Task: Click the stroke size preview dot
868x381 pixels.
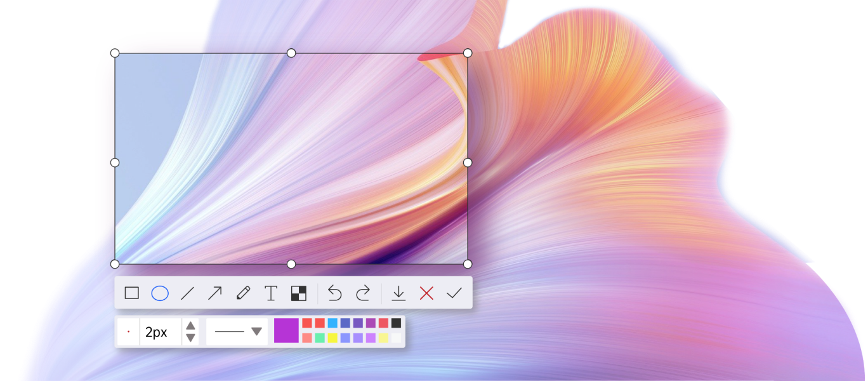Action: [x=128, y=331]
